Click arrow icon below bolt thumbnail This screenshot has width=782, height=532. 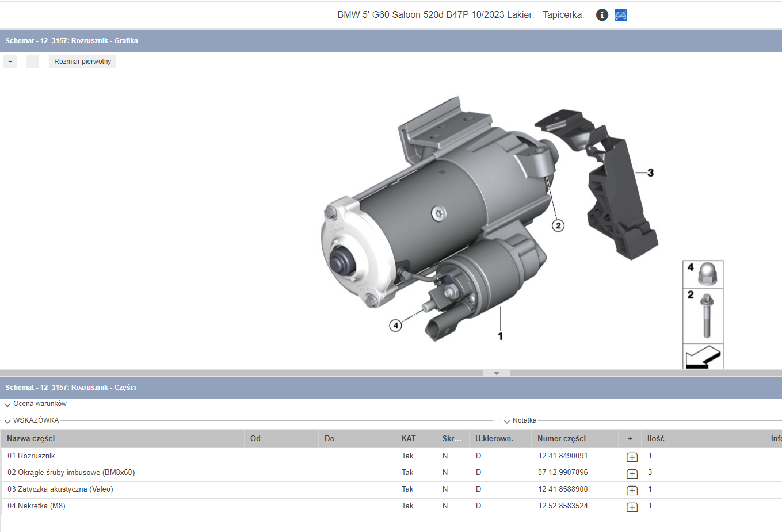point(703,357)
